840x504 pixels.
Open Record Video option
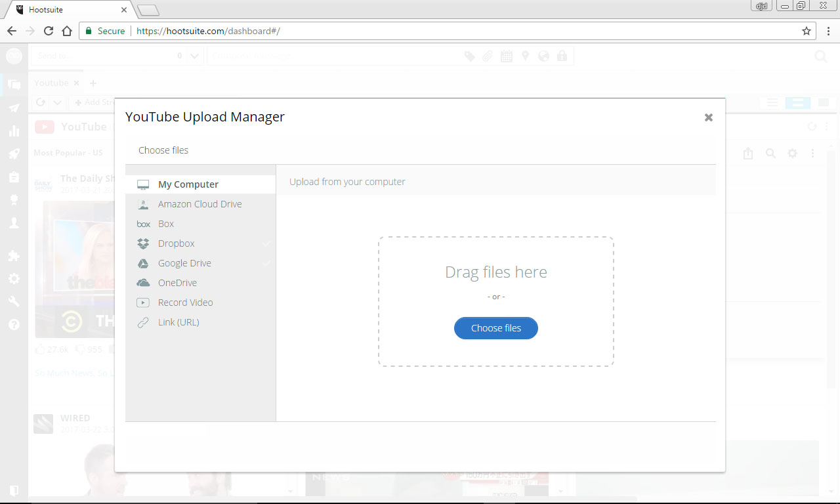[200, 303]
